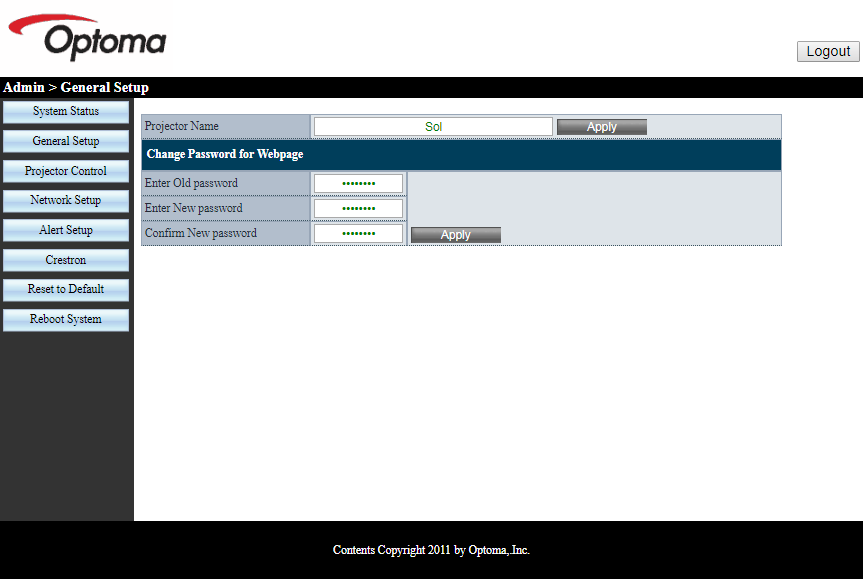This screenshot has width=863, height=579.
Task: Focus the Projector Name text field
Action: (433, 127)
